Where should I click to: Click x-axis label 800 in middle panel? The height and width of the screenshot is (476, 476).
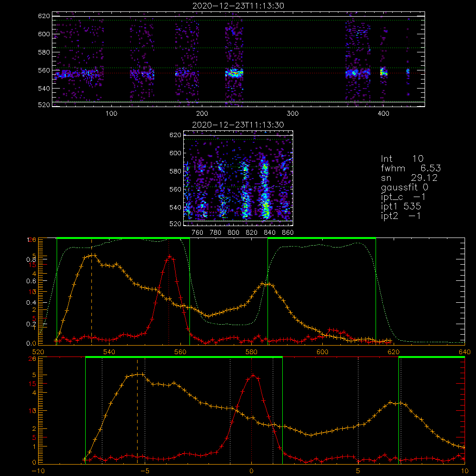click(233, 233)
